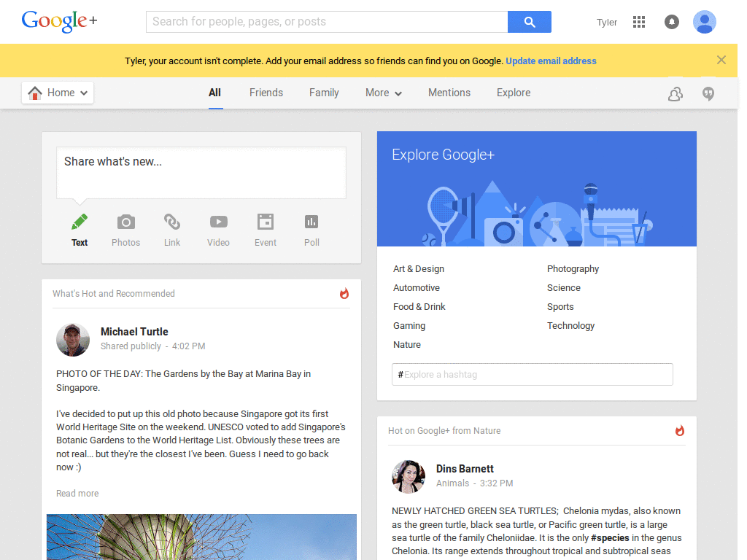Click the house icon beside Home
Screen dimensions: 747x560
[x=35, y=93]
